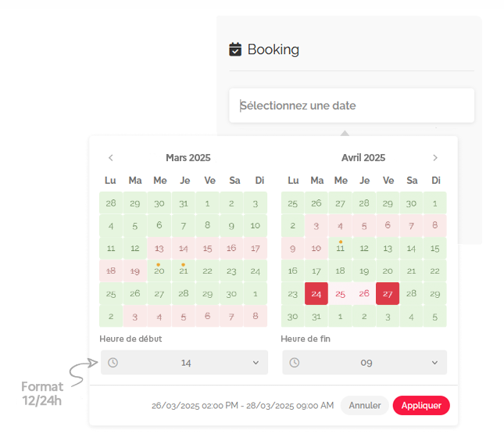Click the clock icon in start hour field
This screenshot has width=504, height=441.
(x=113, y=363)
